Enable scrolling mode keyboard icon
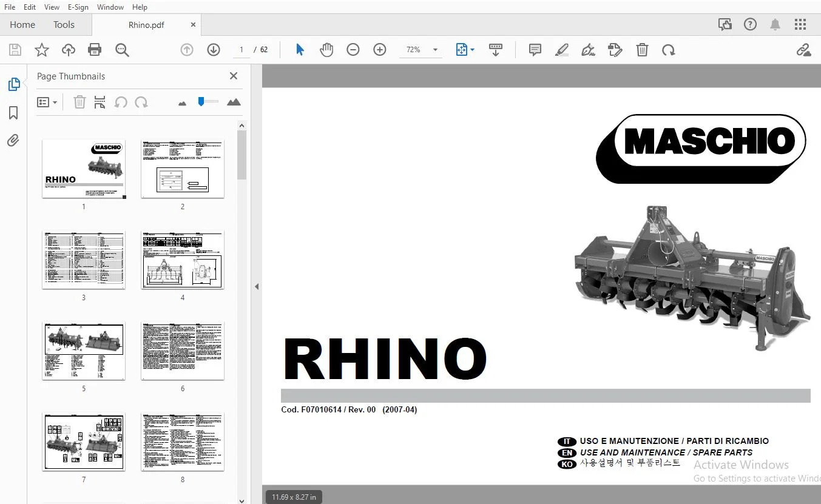The height and width of the screenshot is (504, 821). point(496,50)
